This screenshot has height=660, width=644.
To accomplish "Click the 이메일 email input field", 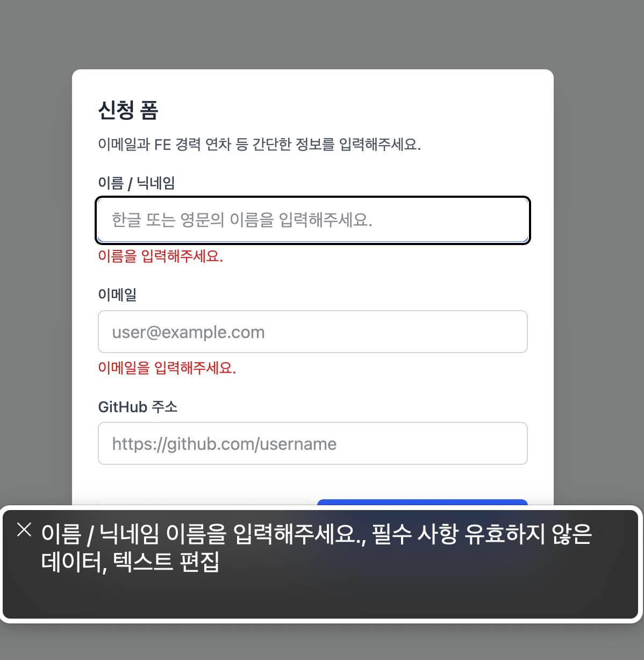I will (313, 332).
